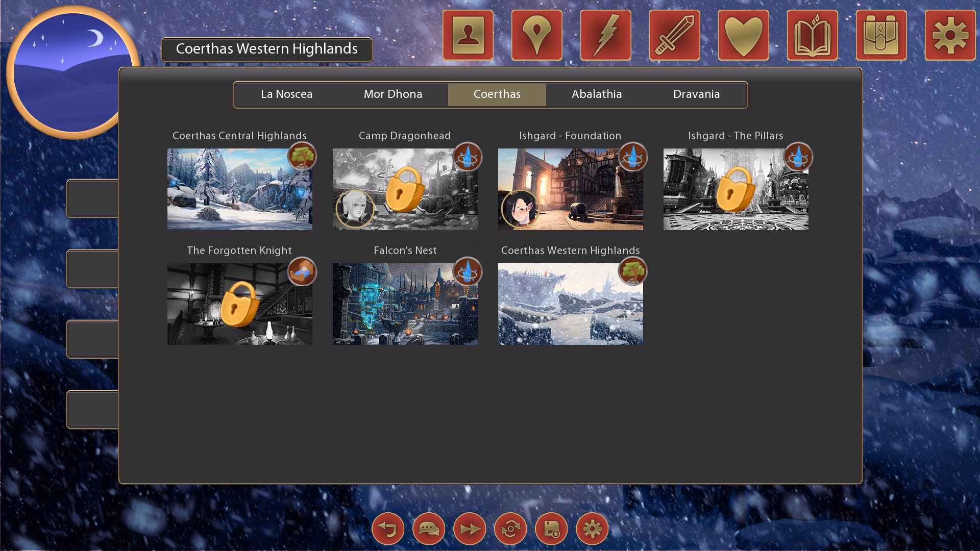This screenshot has height=551, width=980.
Task: Open the chat bubbles history button
Action: click(x=429, y=529)
